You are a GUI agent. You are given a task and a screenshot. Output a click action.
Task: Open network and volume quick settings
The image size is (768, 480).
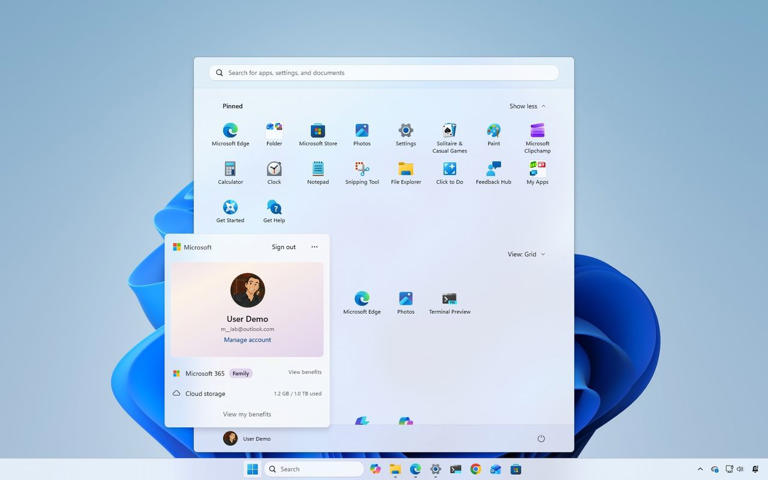(734, 469)
